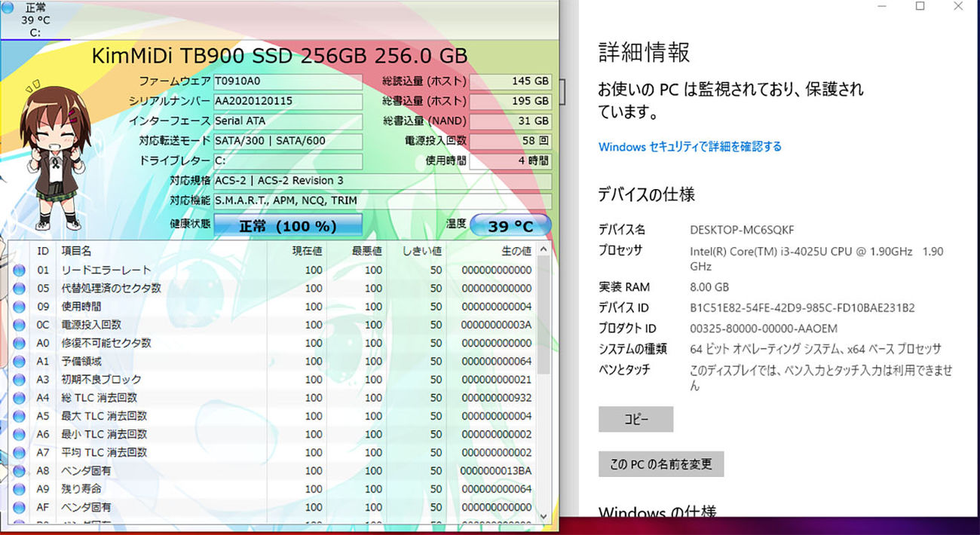This screenshot has width=980, height=535.
Task: Click the 項目名 column header
Action: coord(162,251)
